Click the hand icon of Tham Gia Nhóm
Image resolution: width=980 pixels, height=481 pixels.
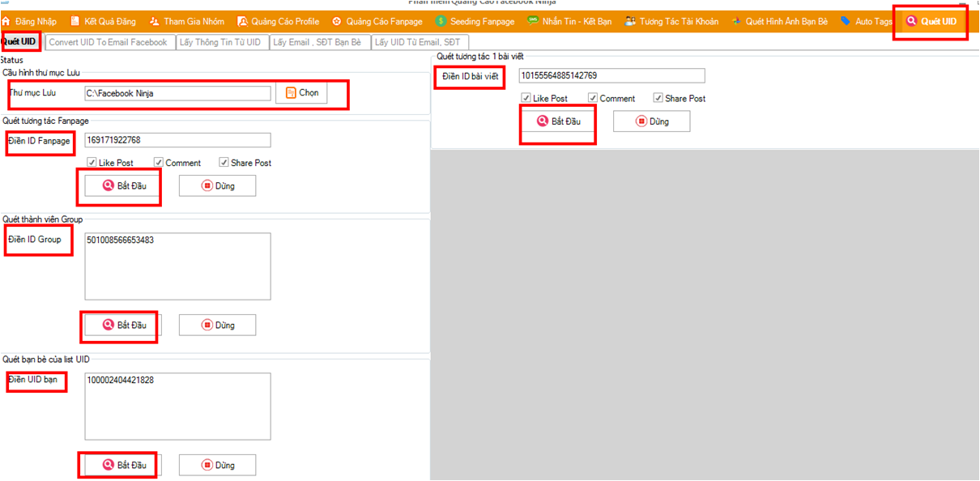[153, 22]
